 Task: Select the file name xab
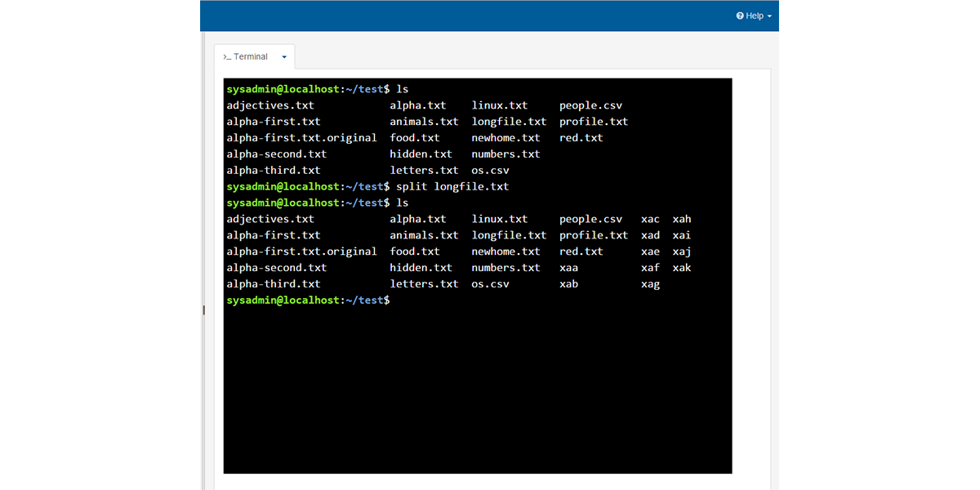pos(568,284)
